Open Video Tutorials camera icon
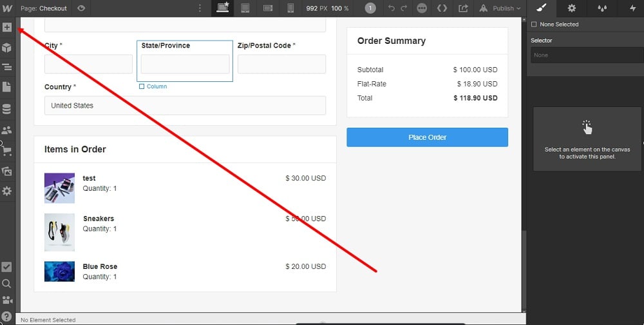Viewport: 644px width, 325px height. pyautogui.click(x=6, y=300)
